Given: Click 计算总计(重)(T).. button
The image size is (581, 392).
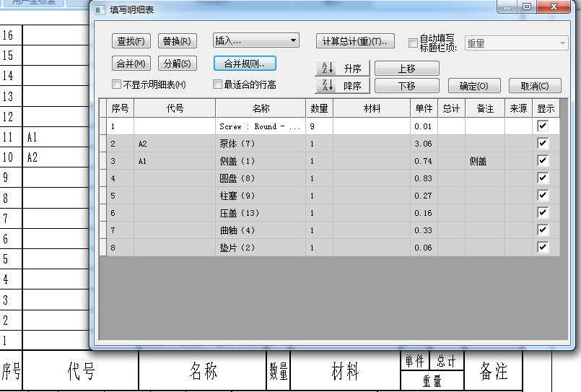Looking at the screenshot, I should [x=356, y=41].
